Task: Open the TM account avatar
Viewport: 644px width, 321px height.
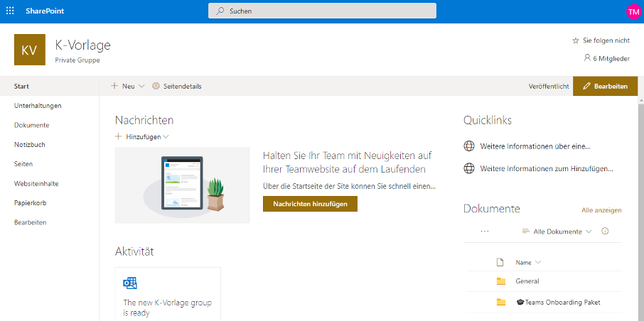Action: [x=633, y=11]
